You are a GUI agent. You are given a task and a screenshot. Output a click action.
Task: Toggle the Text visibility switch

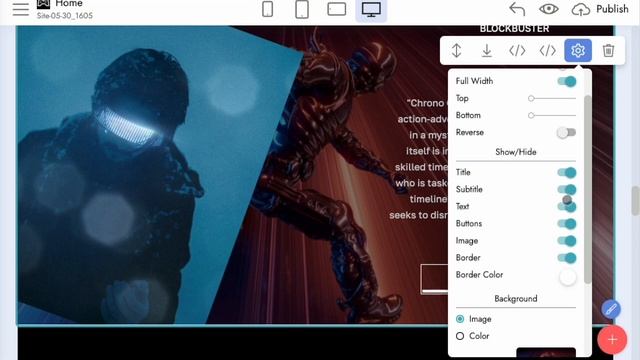point(567,207)
